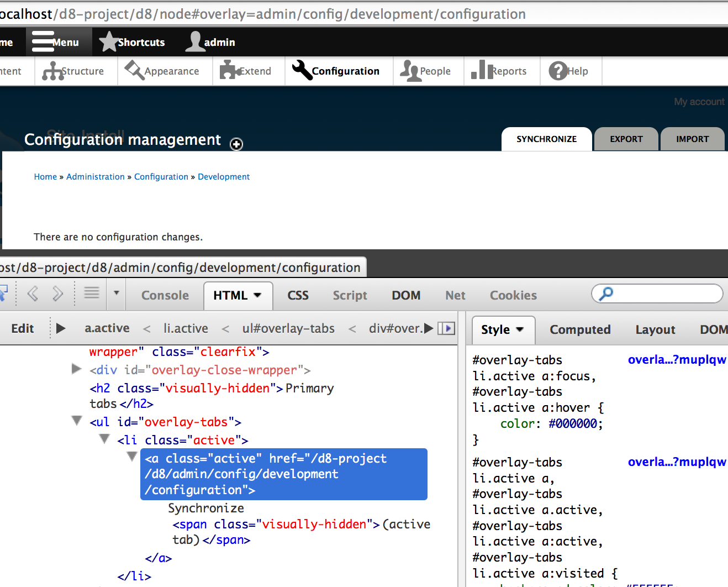Click Firebug forward arrow
Viewport: 728px width, 587px height.
pos(57,293)
